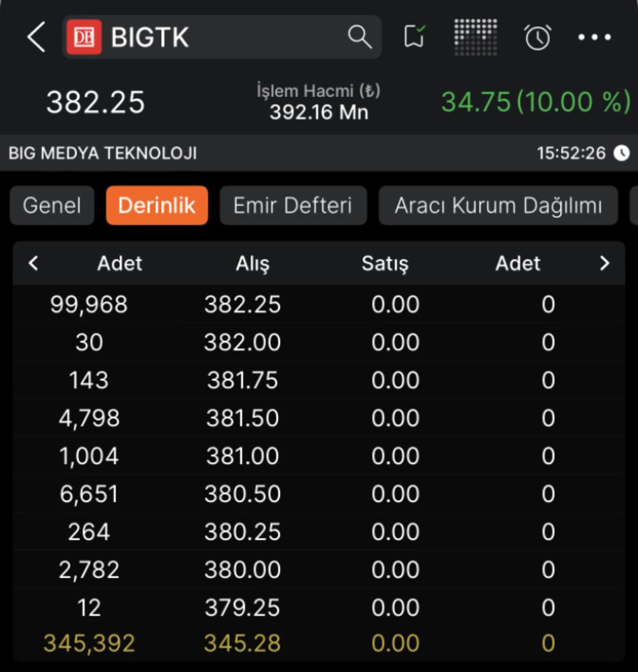Tap the search magnifier icon
The width and height of the screenshot is (638, 672).
[x=359, y=37]
